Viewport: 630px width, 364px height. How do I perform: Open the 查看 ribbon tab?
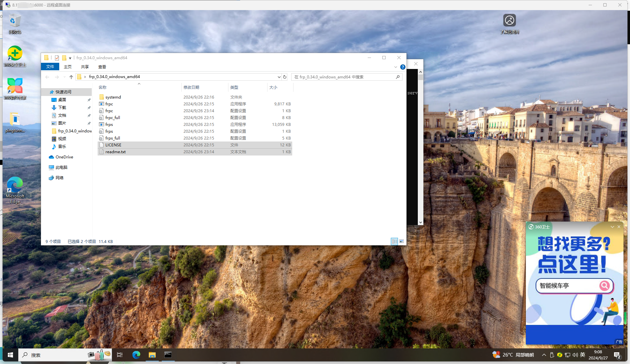102,67
